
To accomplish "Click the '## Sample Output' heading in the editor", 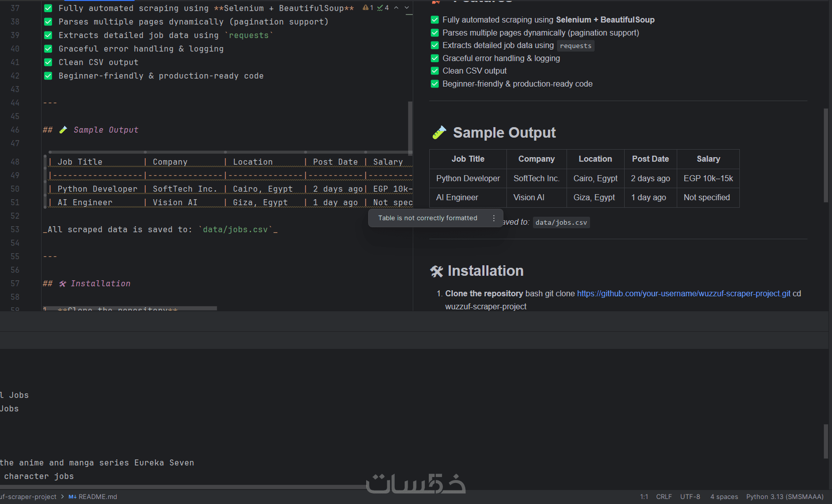I will pos(91,130).
